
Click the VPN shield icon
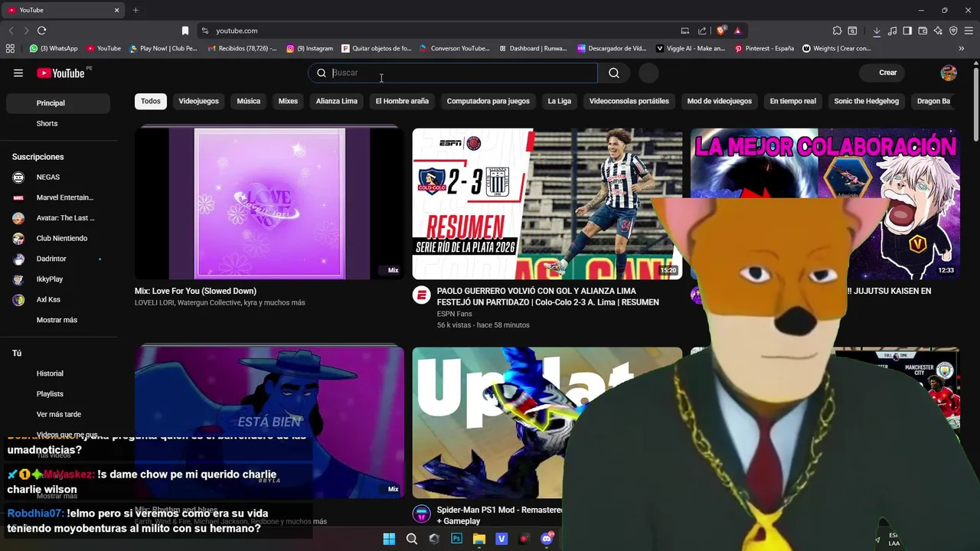953,31
